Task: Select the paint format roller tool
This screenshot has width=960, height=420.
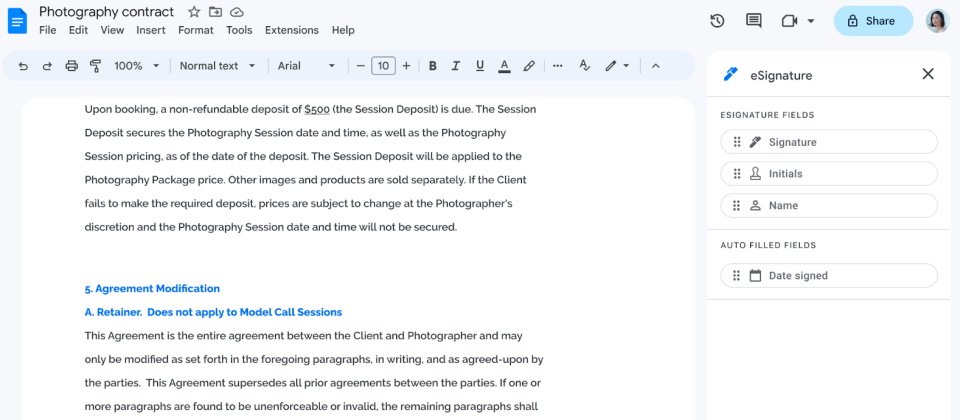Action: [x=96, y=66]
